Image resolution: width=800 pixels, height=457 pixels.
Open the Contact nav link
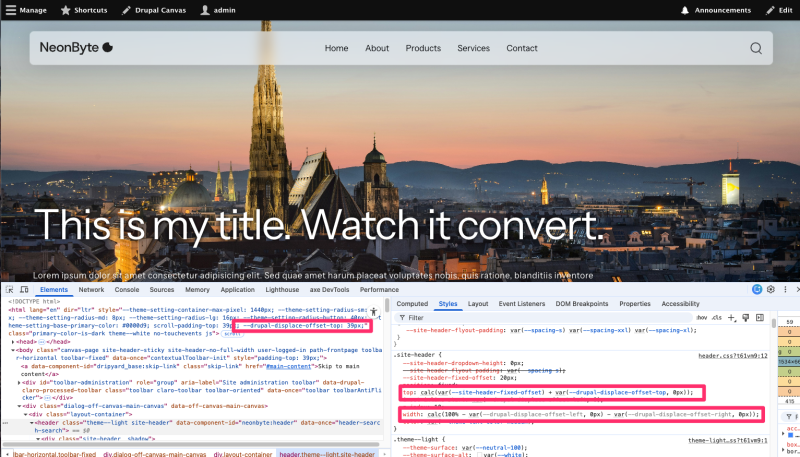[x=522, y=48]
